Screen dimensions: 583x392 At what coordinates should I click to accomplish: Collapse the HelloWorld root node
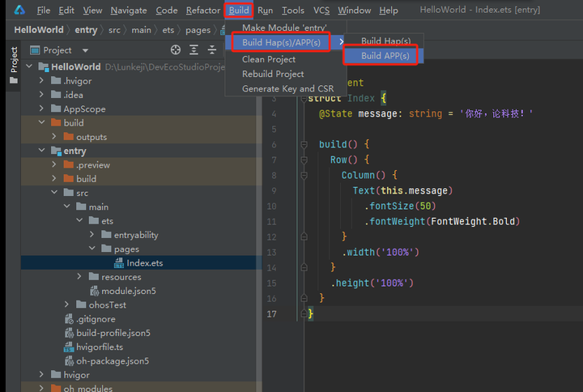[x=29, y=66]
